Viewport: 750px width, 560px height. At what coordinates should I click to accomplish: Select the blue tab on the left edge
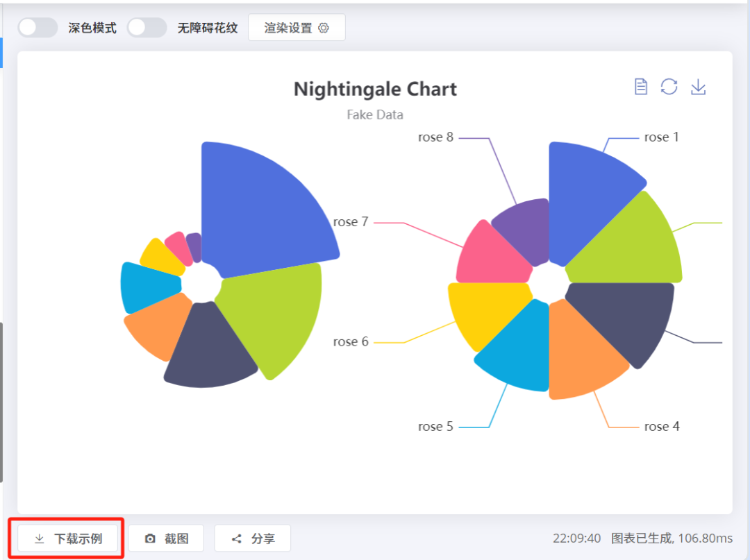tap(2, 52)
